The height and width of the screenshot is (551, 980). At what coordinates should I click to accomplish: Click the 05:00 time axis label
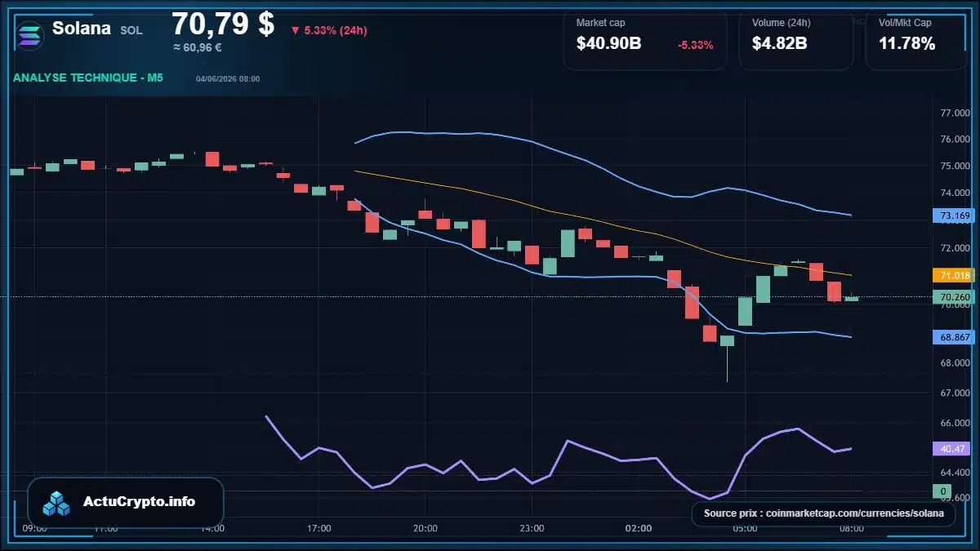pyautogui.click(x=745, y=529)
